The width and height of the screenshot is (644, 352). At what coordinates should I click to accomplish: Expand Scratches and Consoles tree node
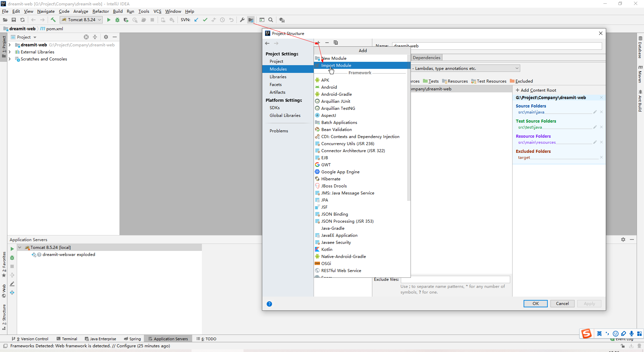pyautogui.click(x=10, y=59)
